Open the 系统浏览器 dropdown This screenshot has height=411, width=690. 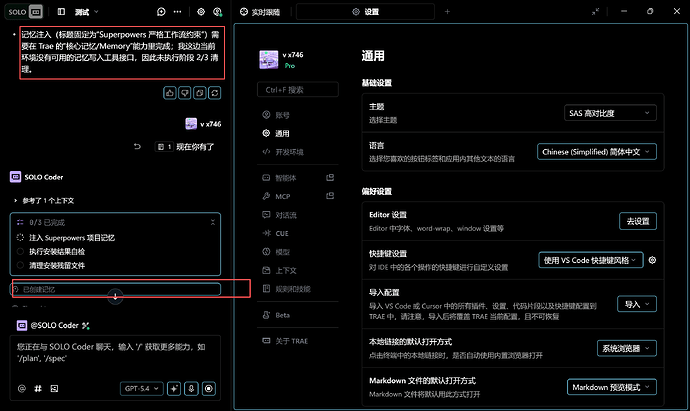point(627,349)
